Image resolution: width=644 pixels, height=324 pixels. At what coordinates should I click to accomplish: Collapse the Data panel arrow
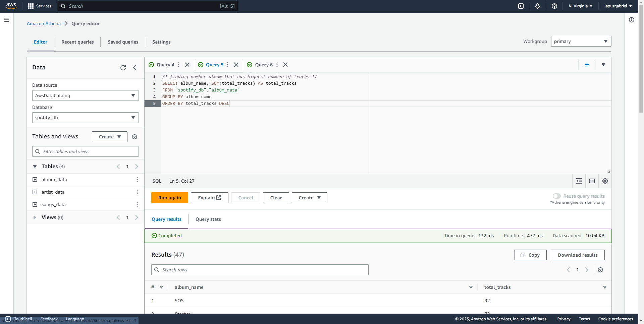(x=135, y=68)
